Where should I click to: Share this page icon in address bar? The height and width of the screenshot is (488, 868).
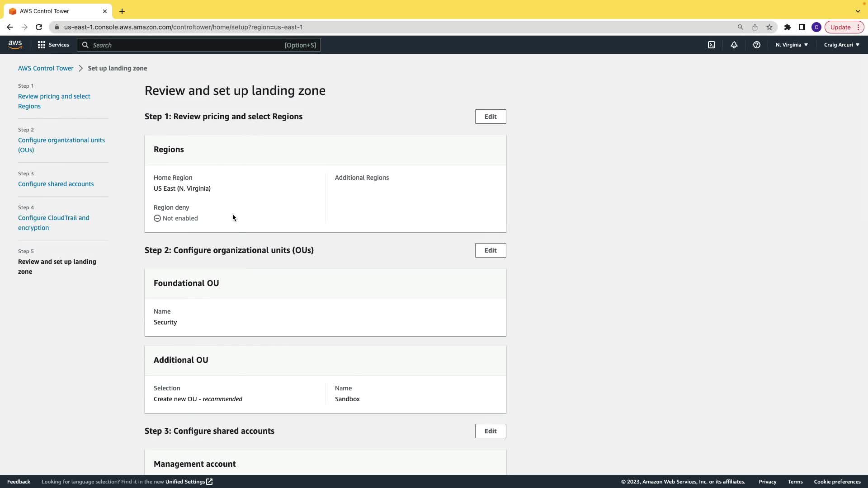point(755,27)
